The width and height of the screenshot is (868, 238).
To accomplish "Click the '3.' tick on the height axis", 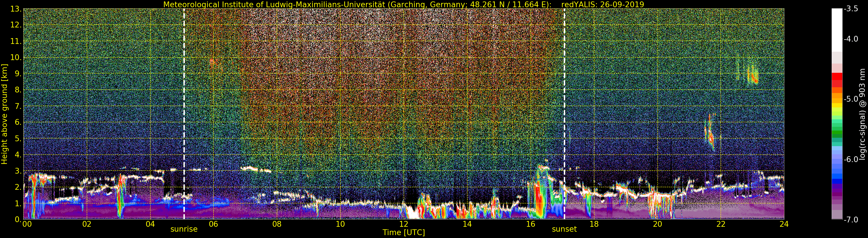I will click(x=18, y=171).
